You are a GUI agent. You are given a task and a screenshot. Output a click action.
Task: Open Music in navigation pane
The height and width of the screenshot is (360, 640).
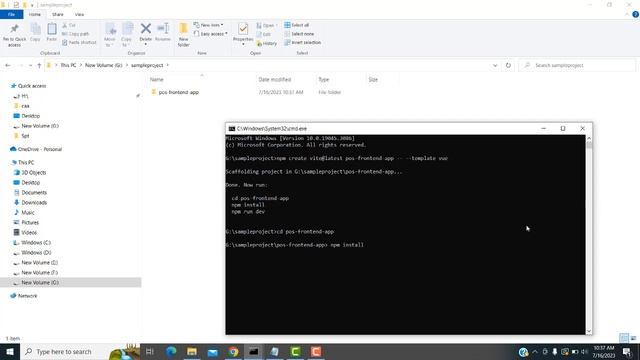pos(28,213)
